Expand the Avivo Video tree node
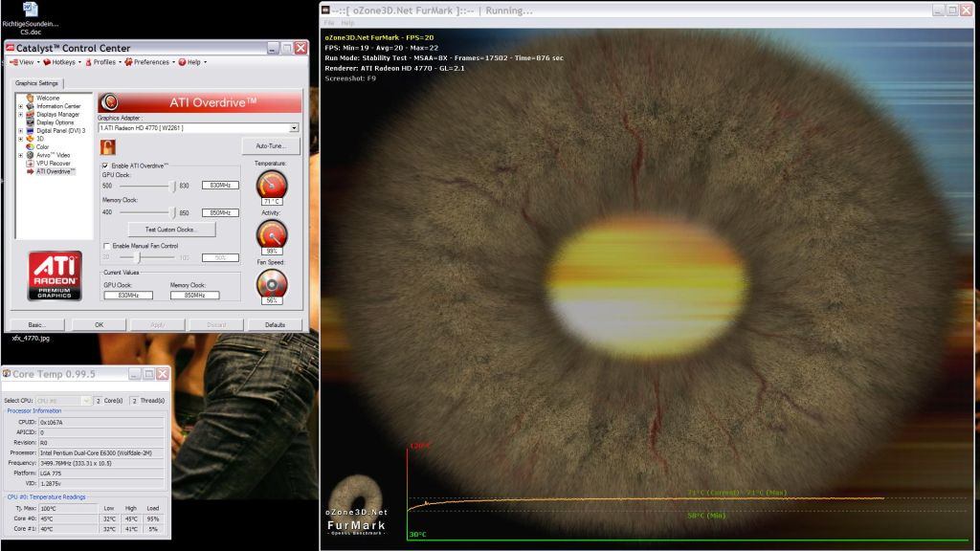Image resolution: width=980 pixels, height=551 pixels. coord(21,155)
